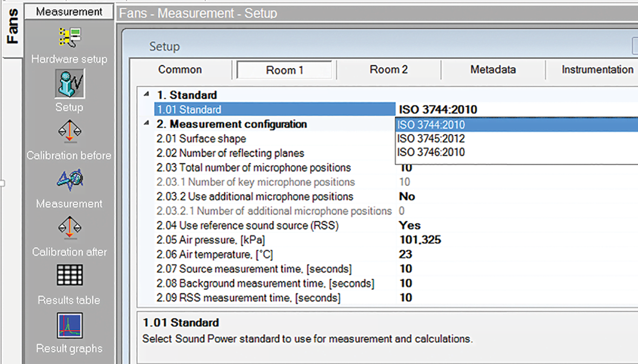Launch the Measurement icon

(x=69, y=180)
